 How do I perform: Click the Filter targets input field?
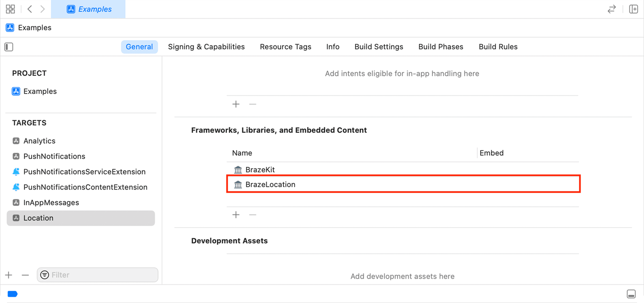pos(98,275)
